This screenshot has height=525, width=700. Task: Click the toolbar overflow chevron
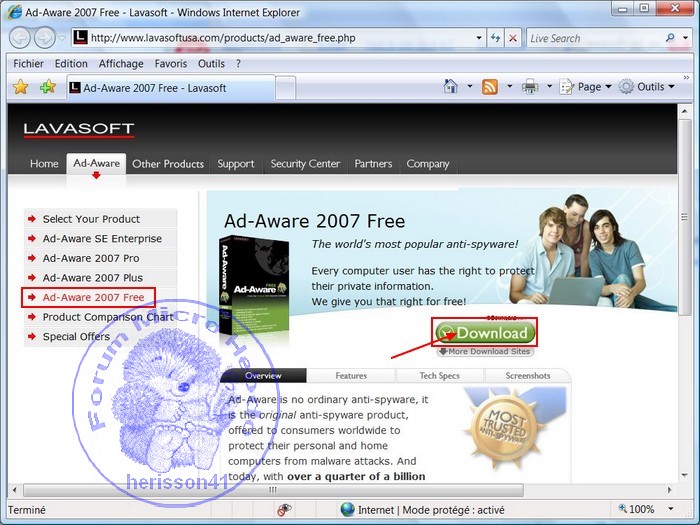[686, 78]
